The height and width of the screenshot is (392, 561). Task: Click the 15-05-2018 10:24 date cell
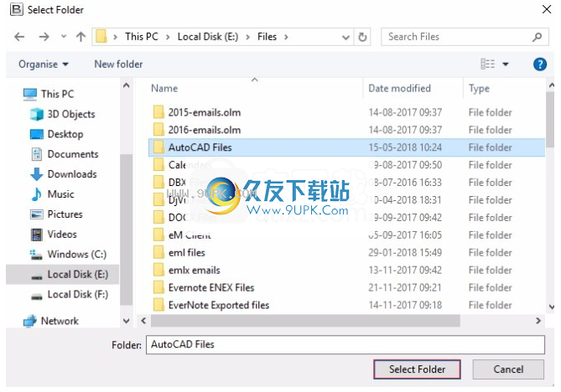point(405,147)
